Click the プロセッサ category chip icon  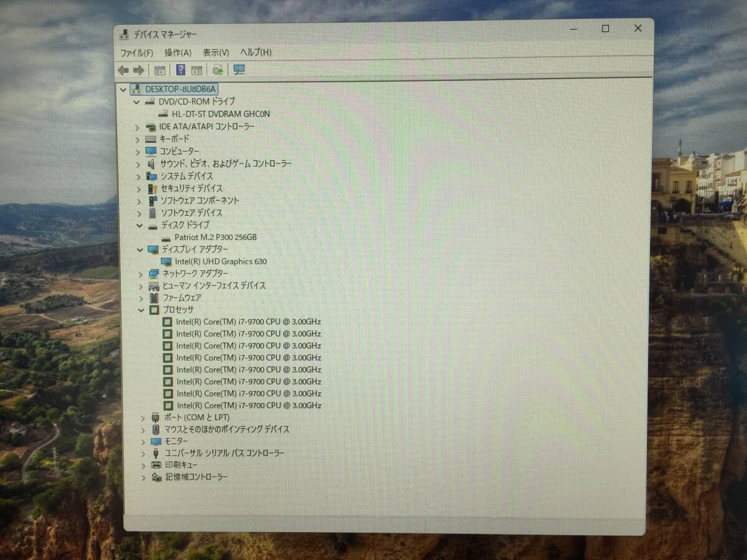tap(154, 310)
